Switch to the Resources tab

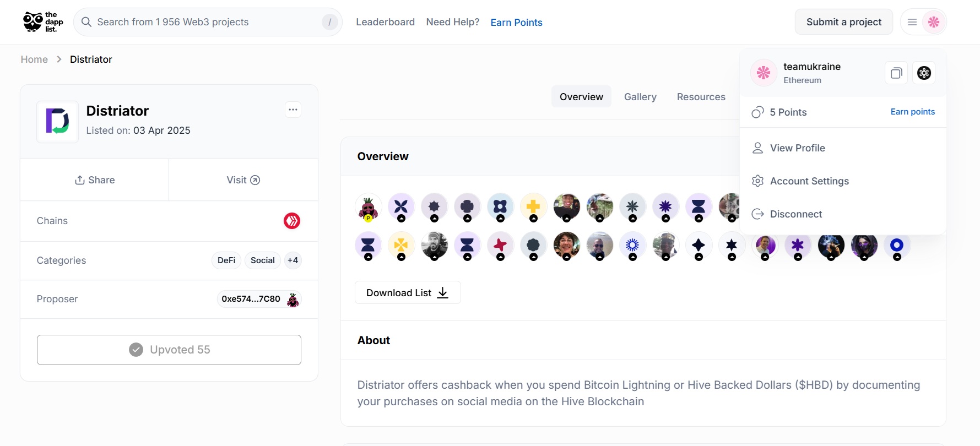click(x=701, y=97)
